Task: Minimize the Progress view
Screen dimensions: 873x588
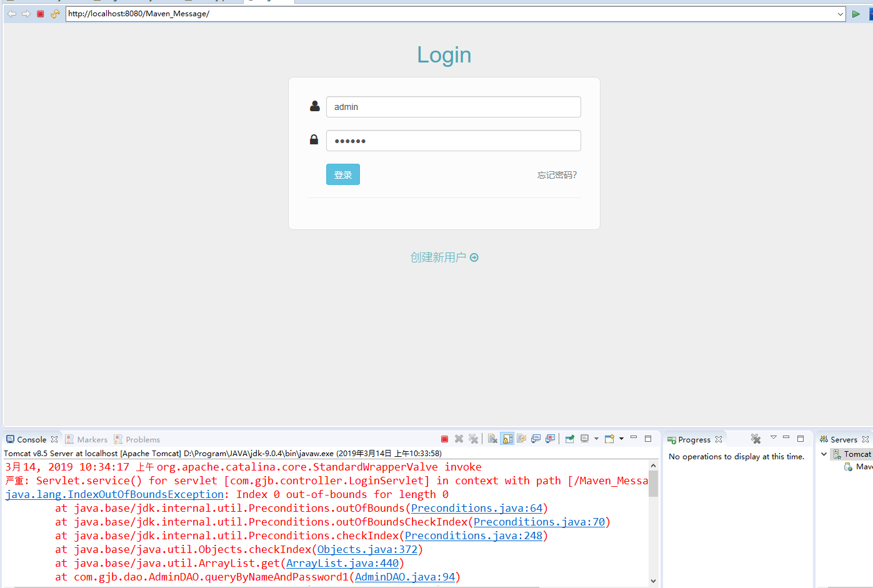Action: 786,437
